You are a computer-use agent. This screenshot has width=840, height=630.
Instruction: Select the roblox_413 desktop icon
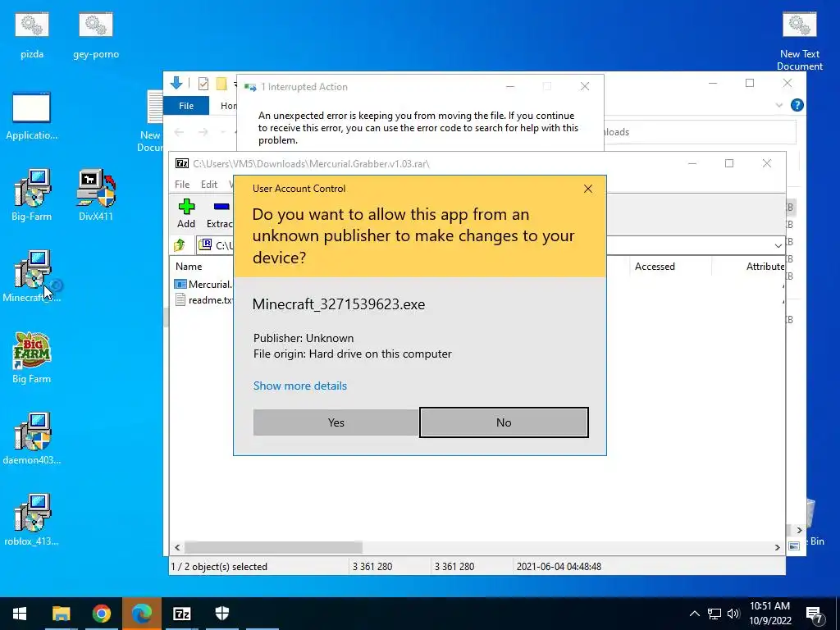tap(32, 519)
